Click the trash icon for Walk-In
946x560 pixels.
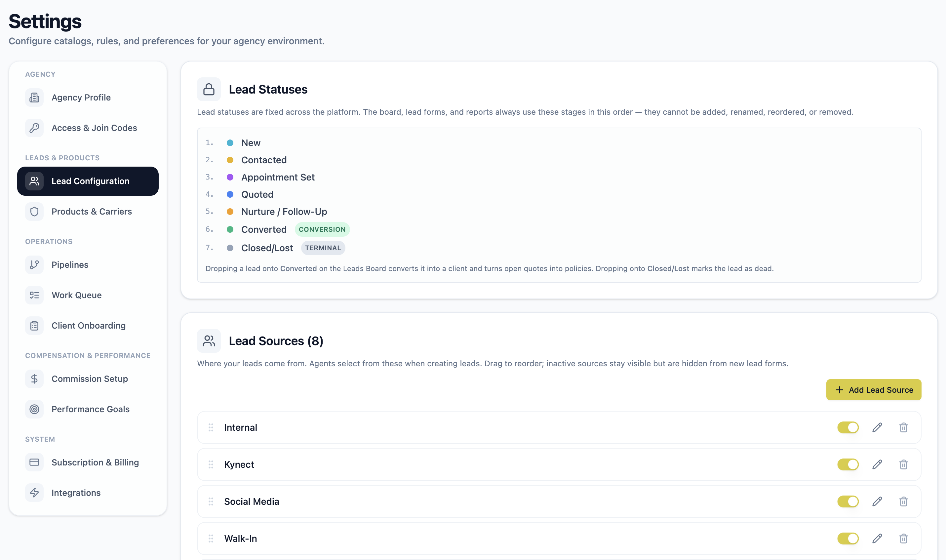click(x=903, y=539)
